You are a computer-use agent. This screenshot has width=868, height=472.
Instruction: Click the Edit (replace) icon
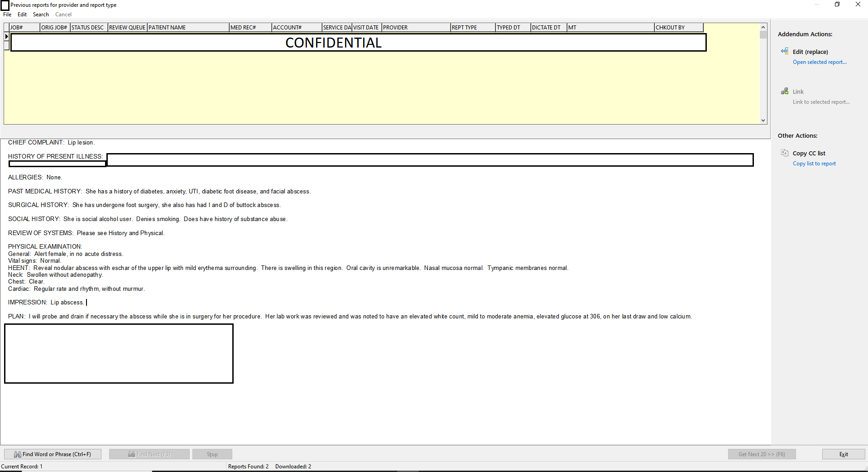tap(785, 51)
